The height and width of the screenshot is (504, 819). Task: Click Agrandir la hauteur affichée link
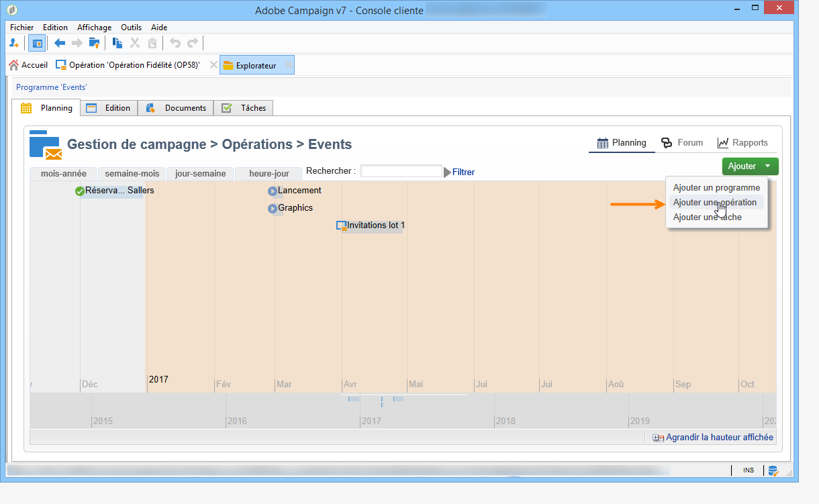coord(720,438)
